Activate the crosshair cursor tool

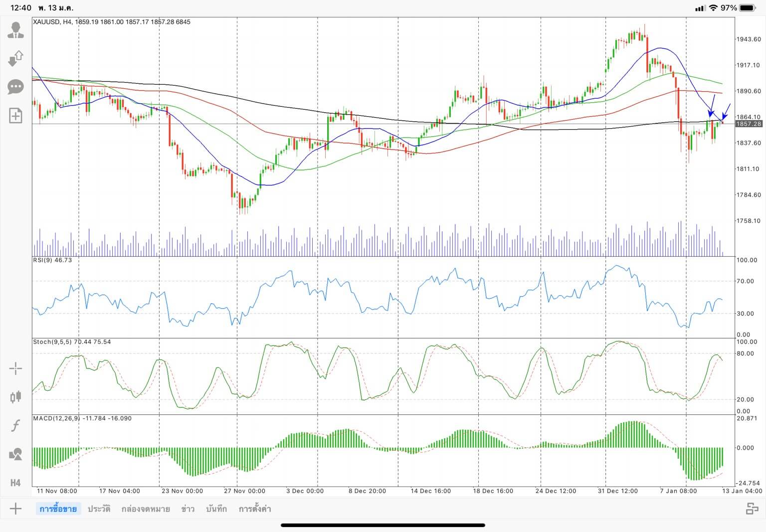tap(15, 369)
